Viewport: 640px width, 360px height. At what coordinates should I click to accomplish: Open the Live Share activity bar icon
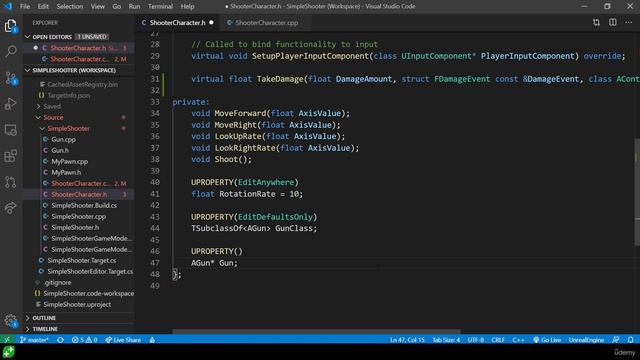pos(11,208)
